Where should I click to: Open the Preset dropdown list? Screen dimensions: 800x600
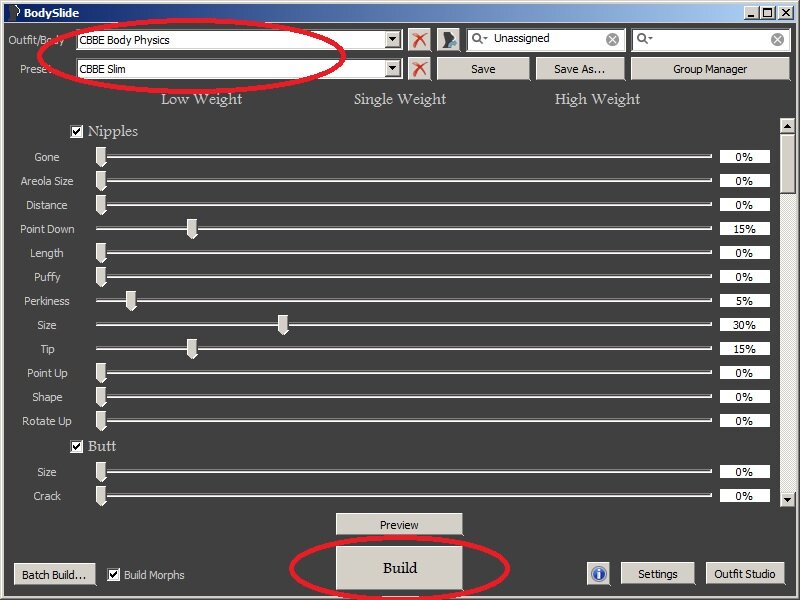tap(392, 68)
